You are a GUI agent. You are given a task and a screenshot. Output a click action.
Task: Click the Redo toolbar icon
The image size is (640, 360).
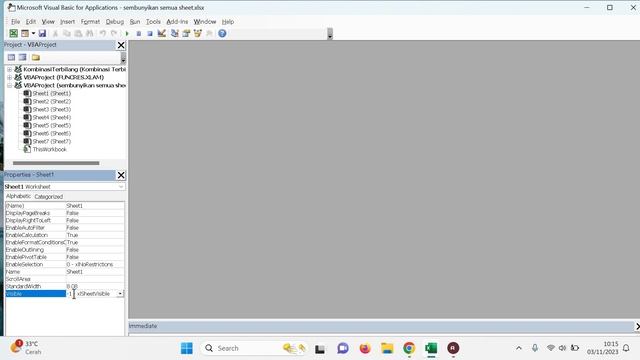click(x=114, y=33)
